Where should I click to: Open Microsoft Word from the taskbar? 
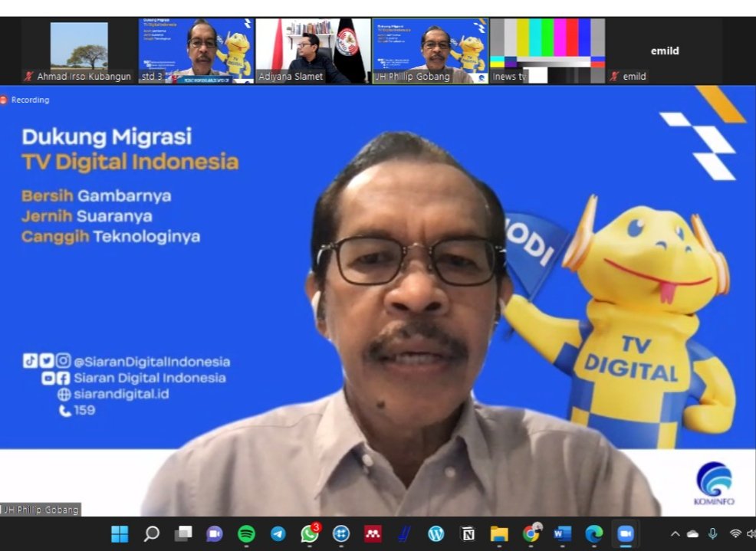(563, 534)
